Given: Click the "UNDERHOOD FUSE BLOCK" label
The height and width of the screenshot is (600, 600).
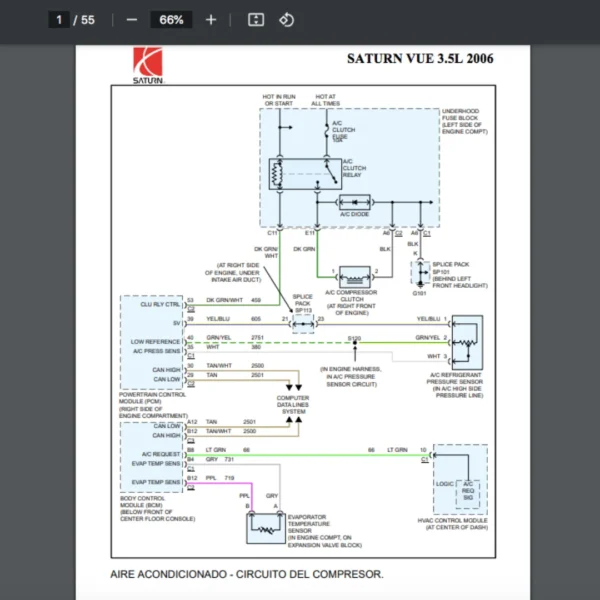Looking at the screenshot, I should click(x=460, y=114).
